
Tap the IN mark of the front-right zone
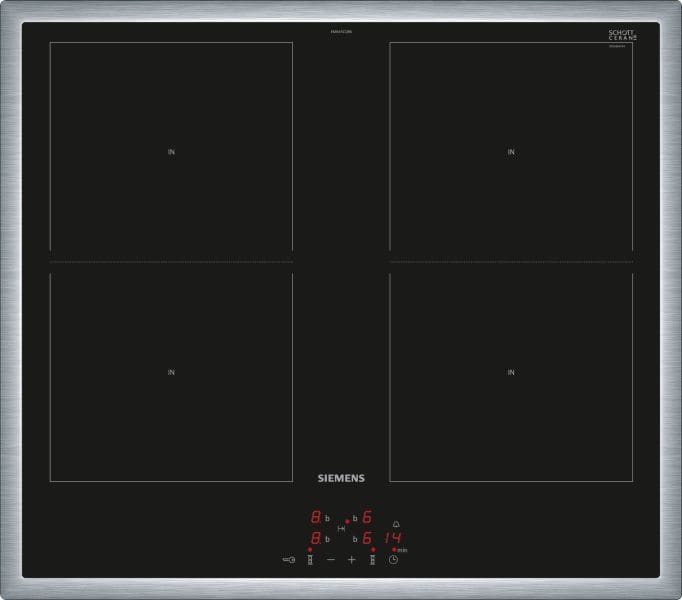click(x=511, y=372)
